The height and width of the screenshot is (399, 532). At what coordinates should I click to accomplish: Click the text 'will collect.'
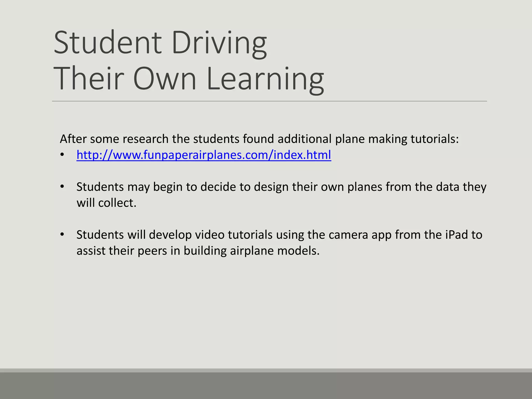coord(106,203)
